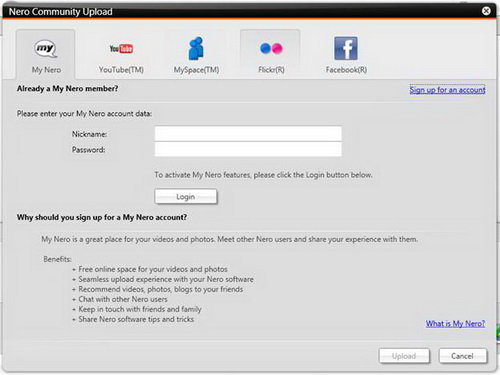Select the My Nero speech bubble icon
Viewport: 500px width, 375px height.
pyautogui.click(x=46, y=49)
